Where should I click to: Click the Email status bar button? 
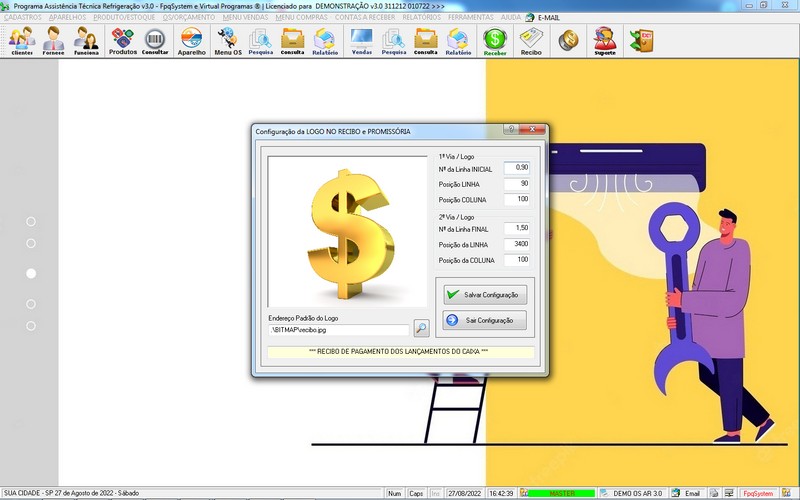(x=687, y=493)
